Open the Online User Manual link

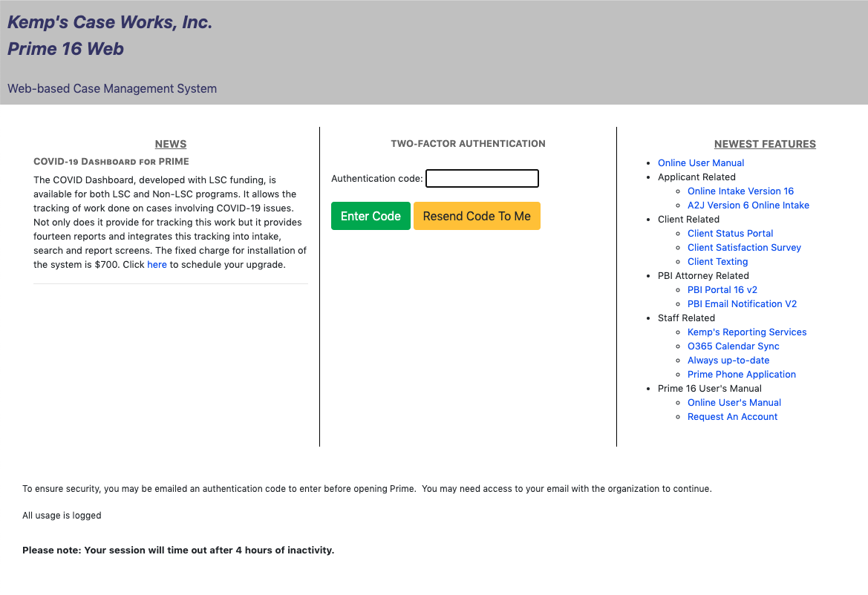pos(700,163)
